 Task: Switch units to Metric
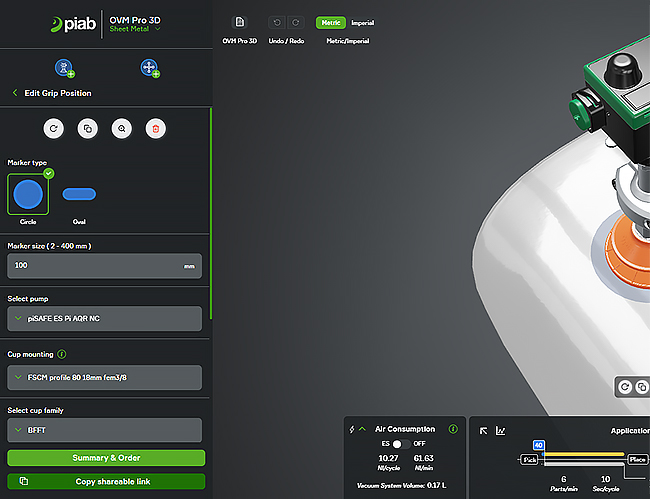pos(330,23)
